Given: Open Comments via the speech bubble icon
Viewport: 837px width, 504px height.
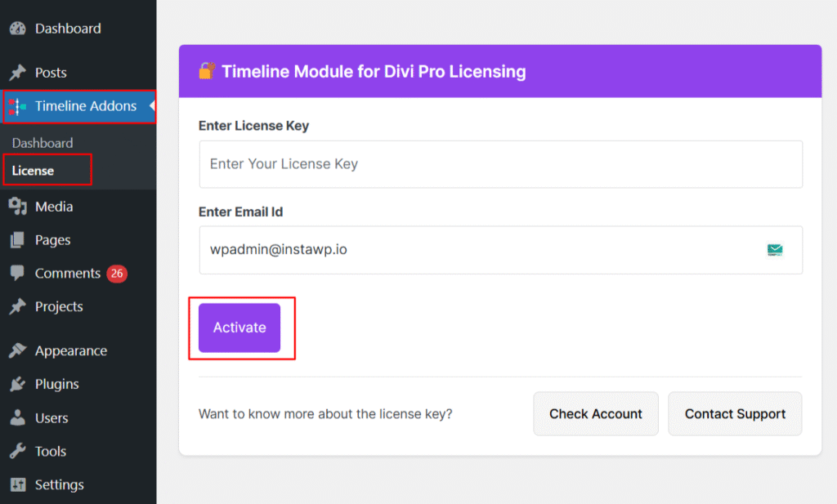Looking at the screenshot, I should pyautogui.click(x=16, y=273).
